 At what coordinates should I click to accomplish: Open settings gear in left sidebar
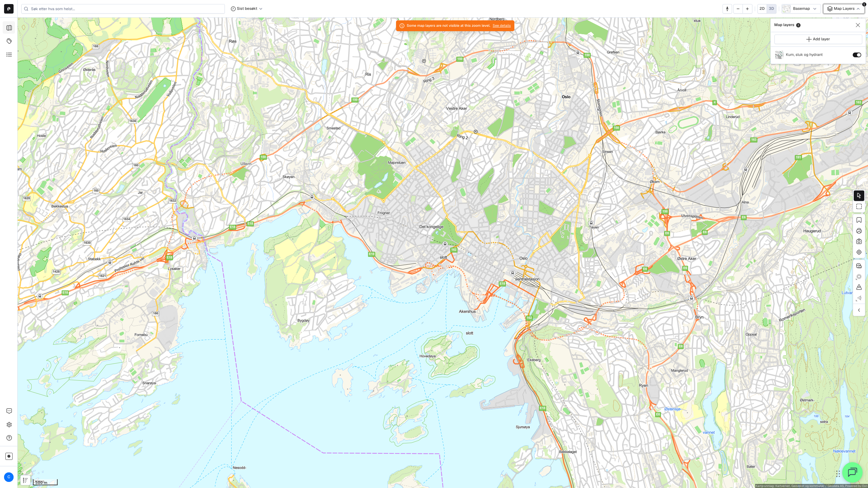pyautogui.click(x=9, y=425)
